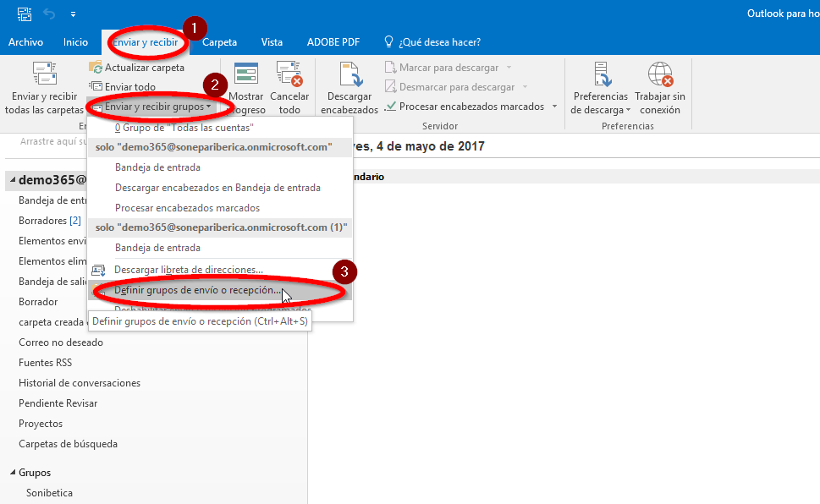Choose Definir grupos de envío o recepción...
The image size is (820, 504).
click(220, 290)
